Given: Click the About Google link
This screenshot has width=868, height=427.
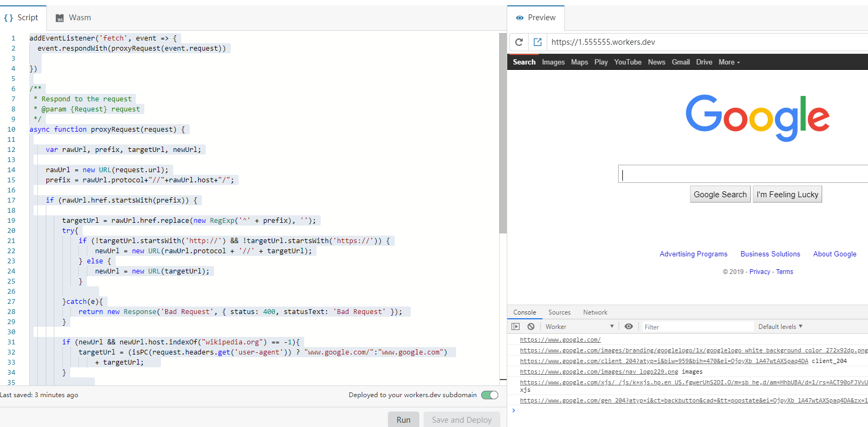Looking at the screenshot, I should click(x=834, y=254).
